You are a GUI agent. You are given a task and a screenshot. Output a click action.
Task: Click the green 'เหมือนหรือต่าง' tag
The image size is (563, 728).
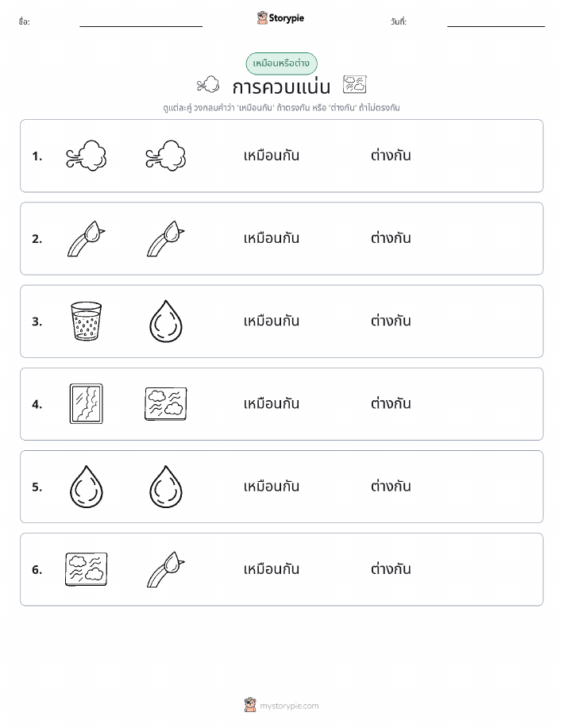281,64
